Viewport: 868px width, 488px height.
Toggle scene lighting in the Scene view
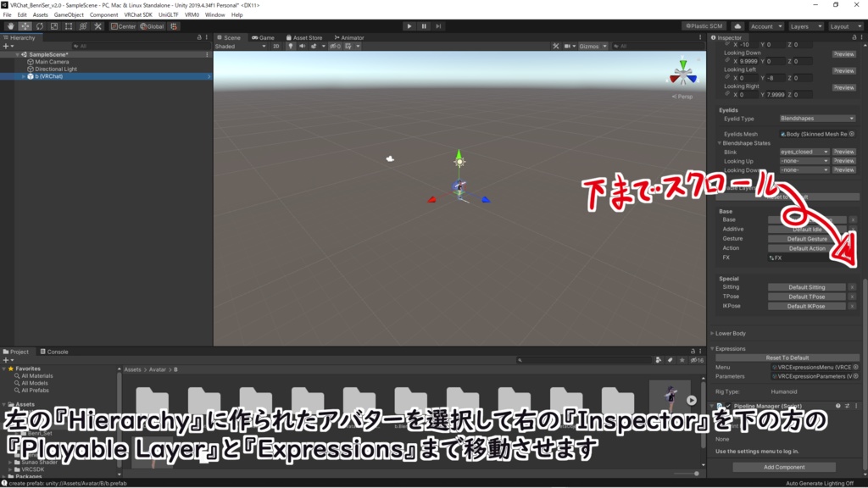click(291, 46)
